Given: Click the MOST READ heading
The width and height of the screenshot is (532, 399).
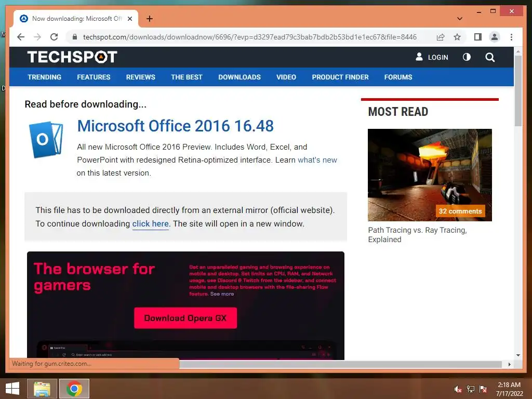Looking at the screenshot, I should point(398,112).
